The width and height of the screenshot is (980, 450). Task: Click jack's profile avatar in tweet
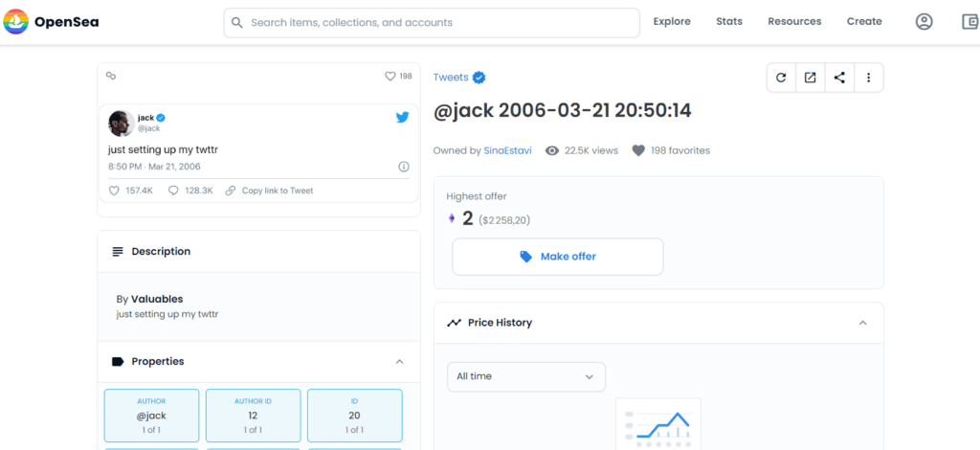pyautogui.click(x=121, y=124)
